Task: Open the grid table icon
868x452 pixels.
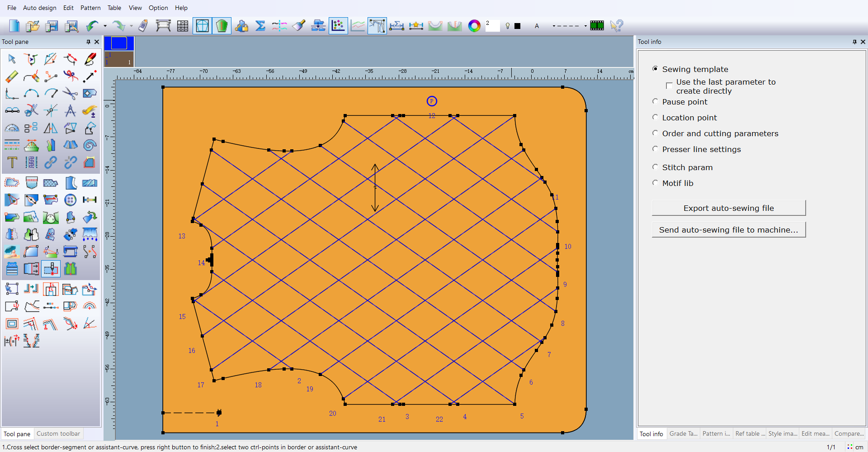Action: [x=183, y=26]
